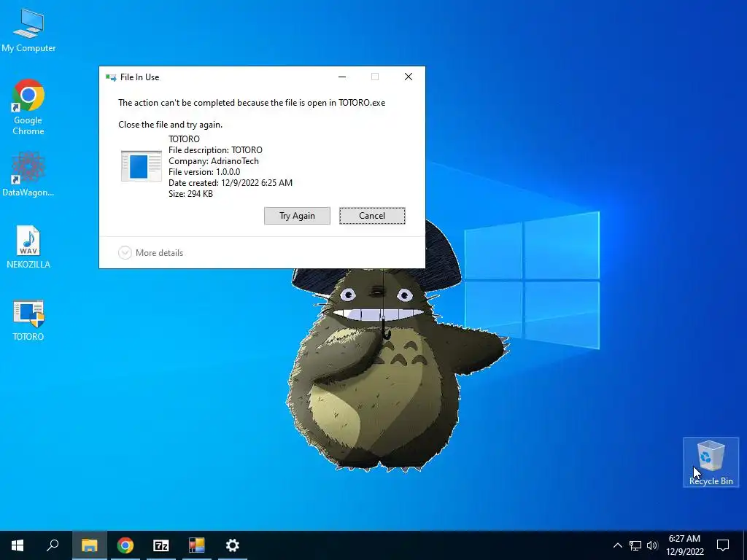Select the Recycle Bin icon
747x560 pixels.
tap(711, 462)
